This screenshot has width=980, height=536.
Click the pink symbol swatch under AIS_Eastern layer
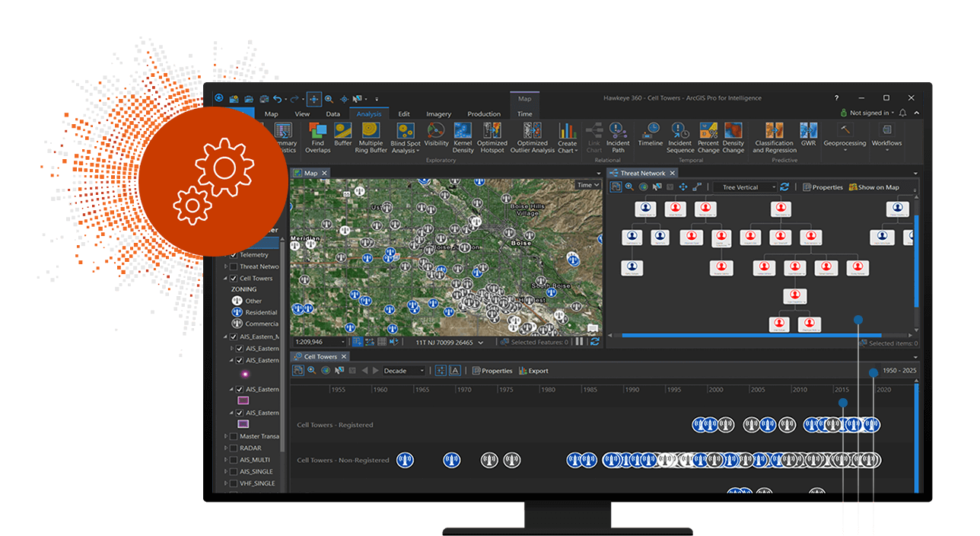(x=243, y=400)
